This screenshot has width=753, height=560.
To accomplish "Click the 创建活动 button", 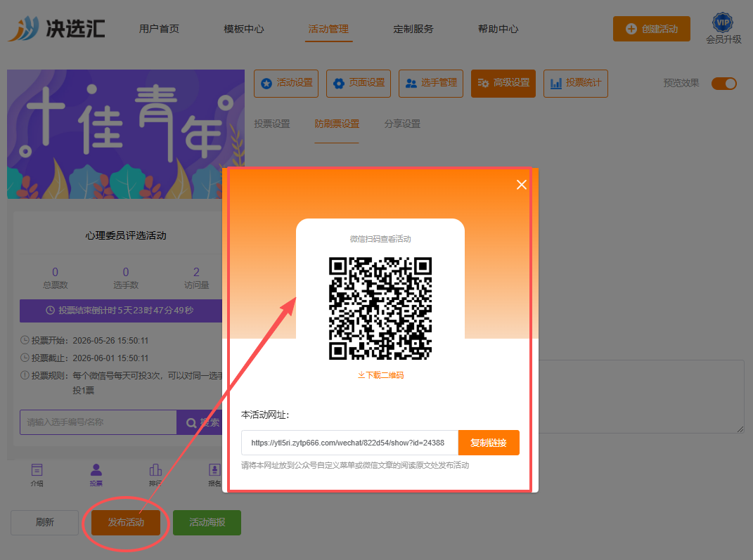I will pyautogui.click(x=652, y=29).
